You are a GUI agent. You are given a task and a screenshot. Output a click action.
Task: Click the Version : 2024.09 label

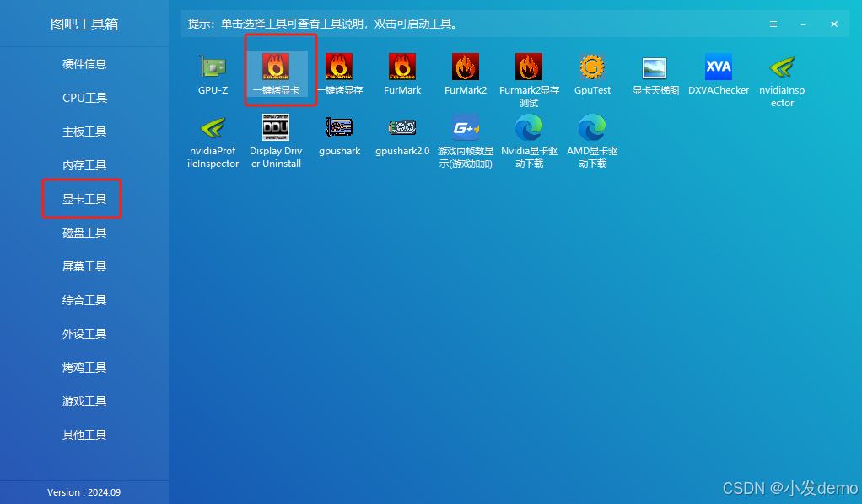[x=84, y=492]
